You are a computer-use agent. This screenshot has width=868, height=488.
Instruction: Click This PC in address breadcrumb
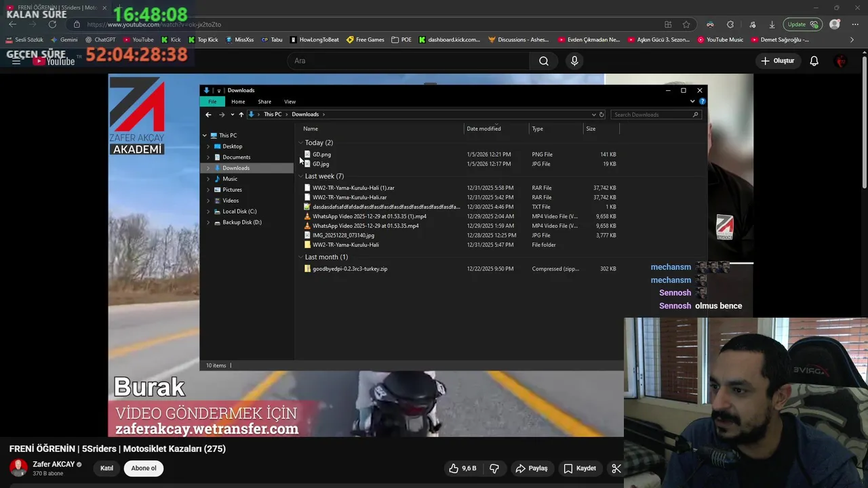point(273,115)
